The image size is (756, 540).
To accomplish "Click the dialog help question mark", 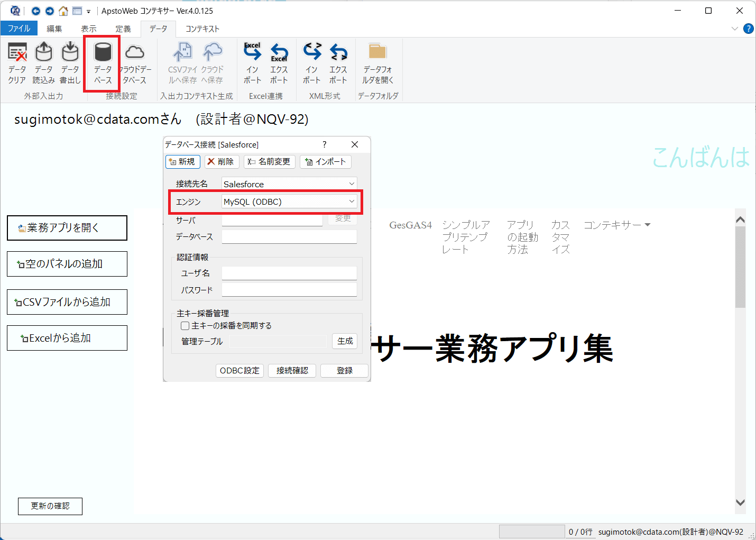I will coord(325,144).
